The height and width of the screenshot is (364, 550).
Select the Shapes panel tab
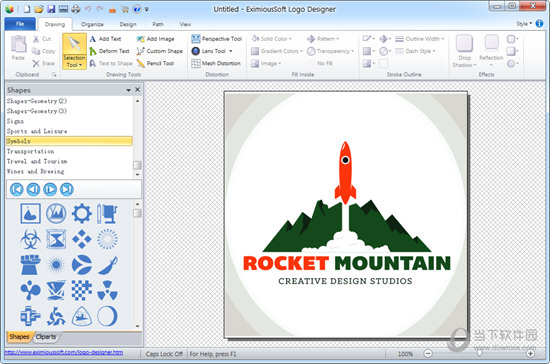coord(19,337)
